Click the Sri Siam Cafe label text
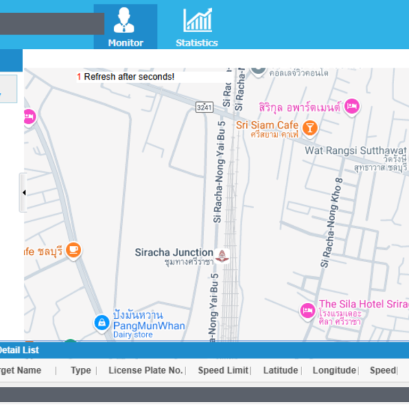 pyautogui.click(x=267, y=125)
